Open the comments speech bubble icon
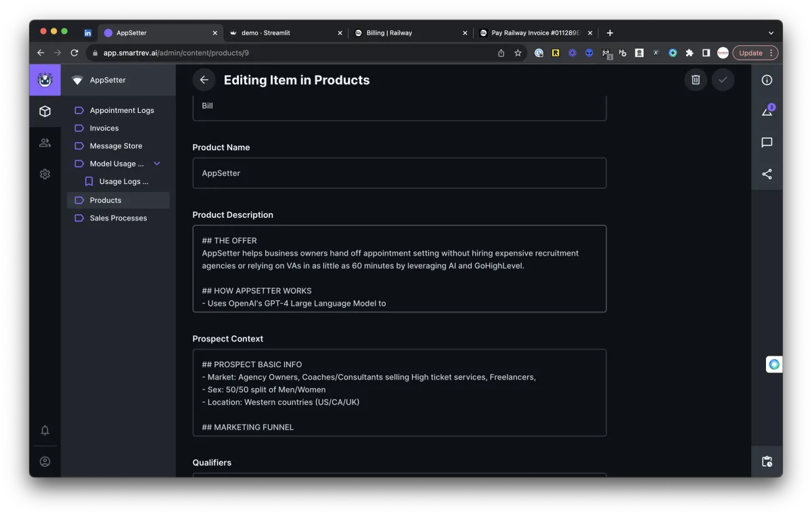The height and width of the screenshot is (516, 812). [767, 143]
